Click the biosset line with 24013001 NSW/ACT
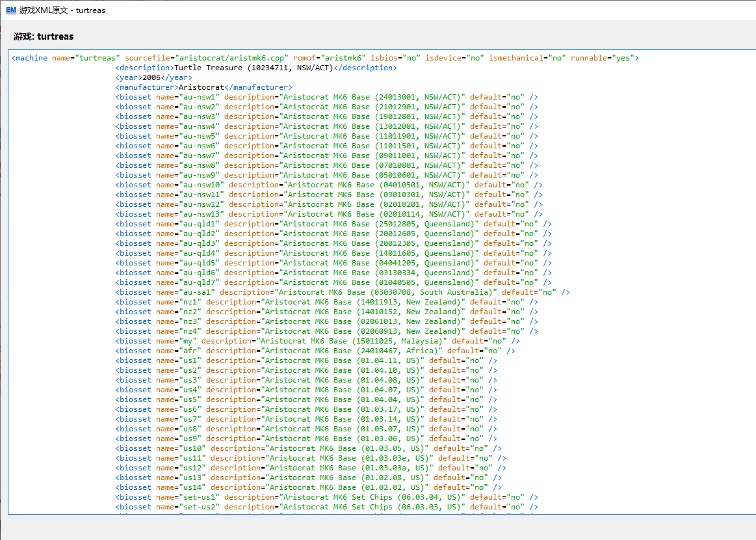Viewport: 756px width, 540px height. (327, 97)
